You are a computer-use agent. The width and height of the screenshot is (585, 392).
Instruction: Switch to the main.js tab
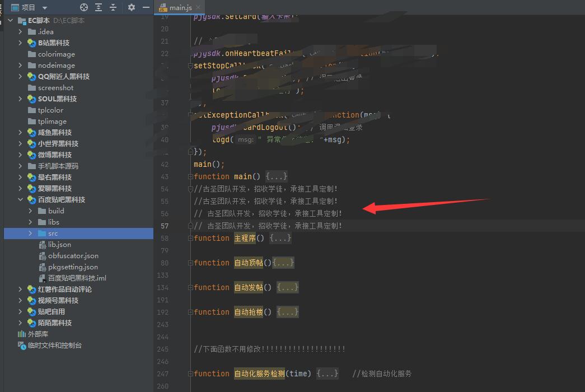click(x=180, y=8)
